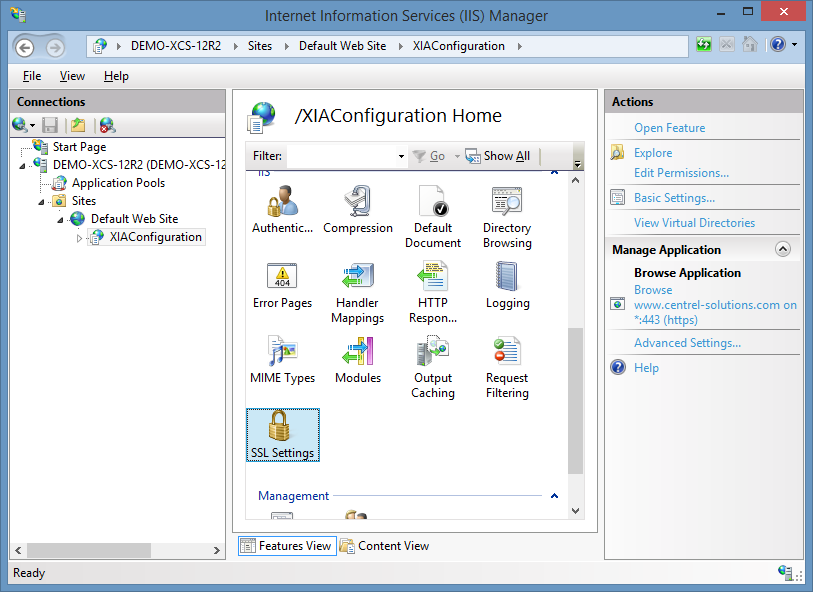Click the feature list scroll-down arrow
813x592 pixels.
tap(575, 511)
